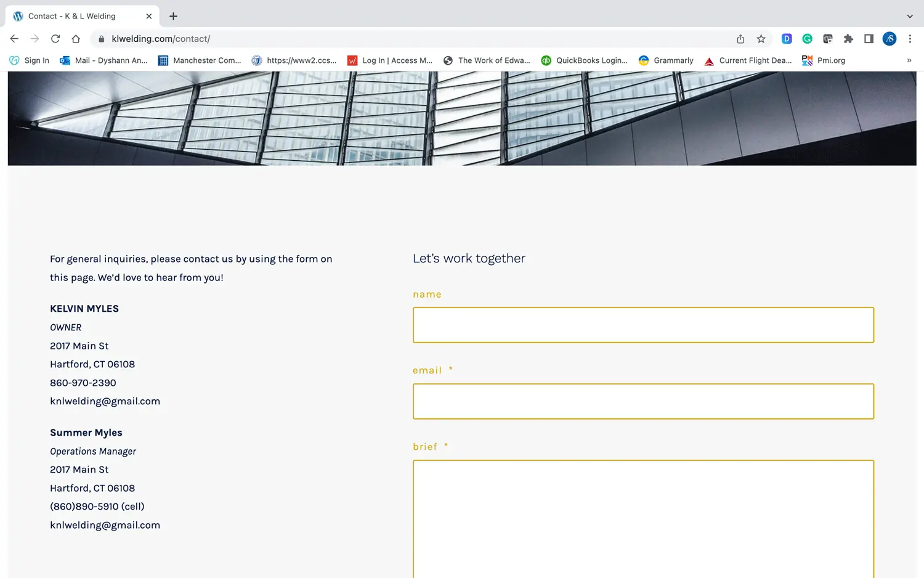Open the Grammarly extension icon
Screen dimensions: 924x578
click(807, 39)
